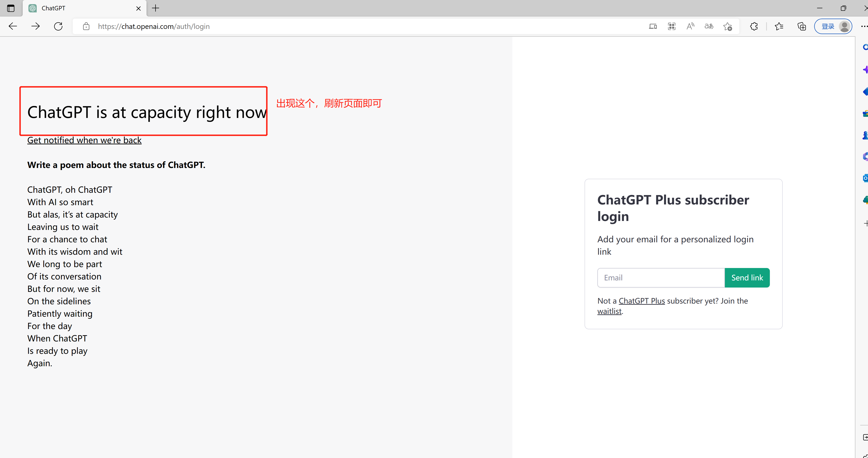Minimize the browser window

[x=819, y=8]
